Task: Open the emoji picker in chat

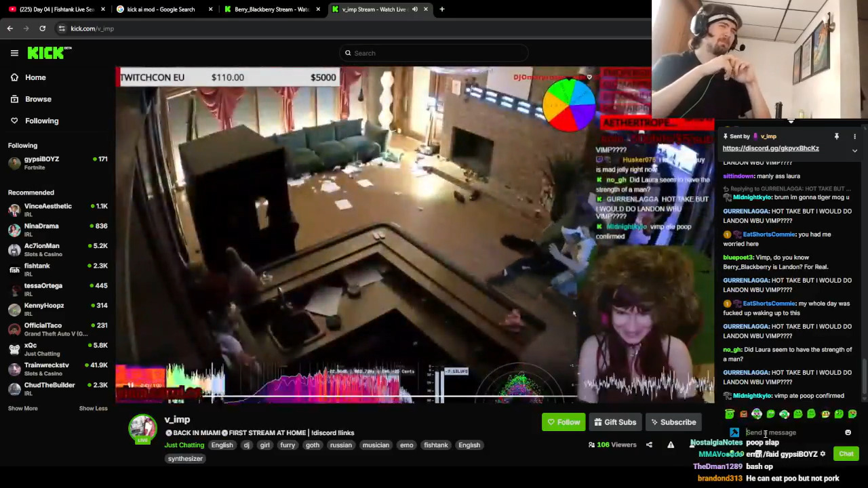Action: pyautogui.click(x=848, y=432)
